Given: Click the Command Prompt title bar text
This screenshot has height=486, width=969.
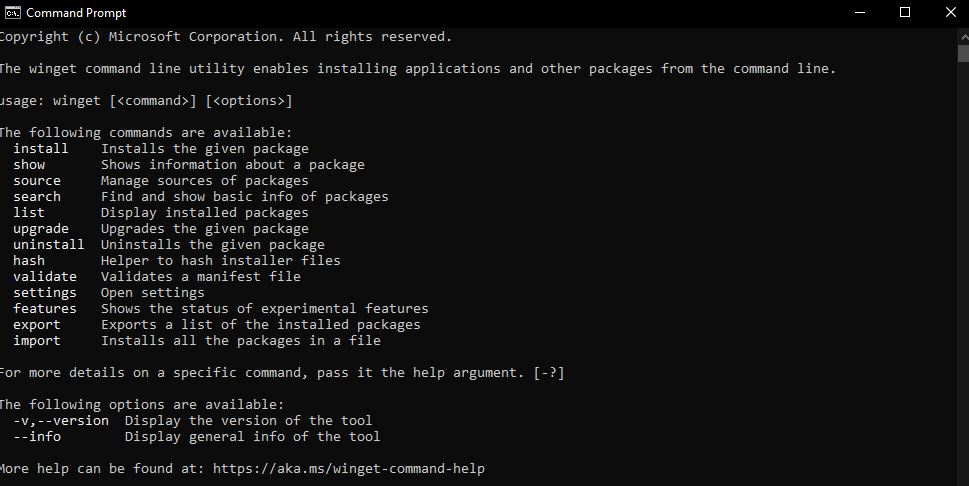Looking at the screenshot, I should tap(76, 13).
